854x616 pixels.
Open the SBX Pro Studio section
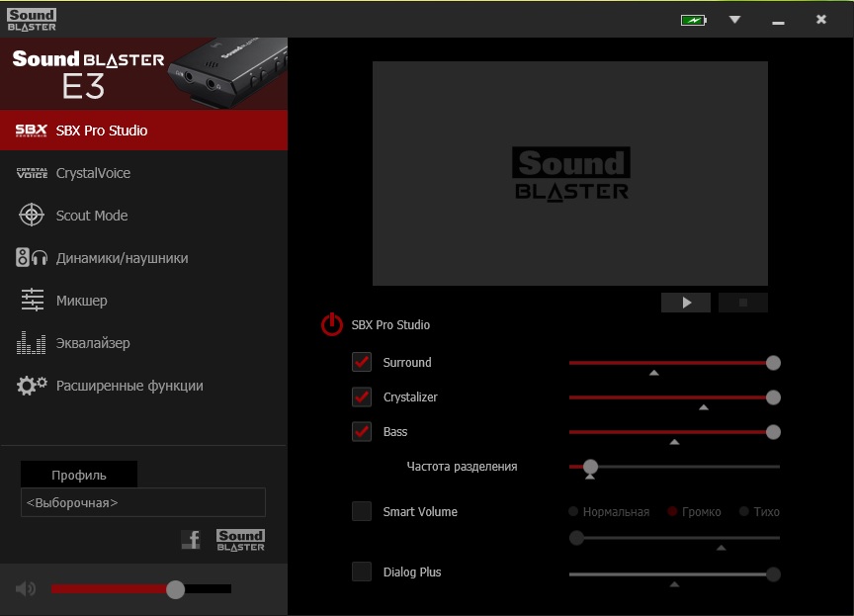(143, 131)
